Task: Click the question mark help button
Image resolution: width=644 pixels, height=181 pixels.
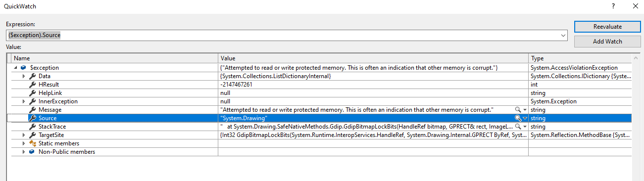Action: pos(613,6)
